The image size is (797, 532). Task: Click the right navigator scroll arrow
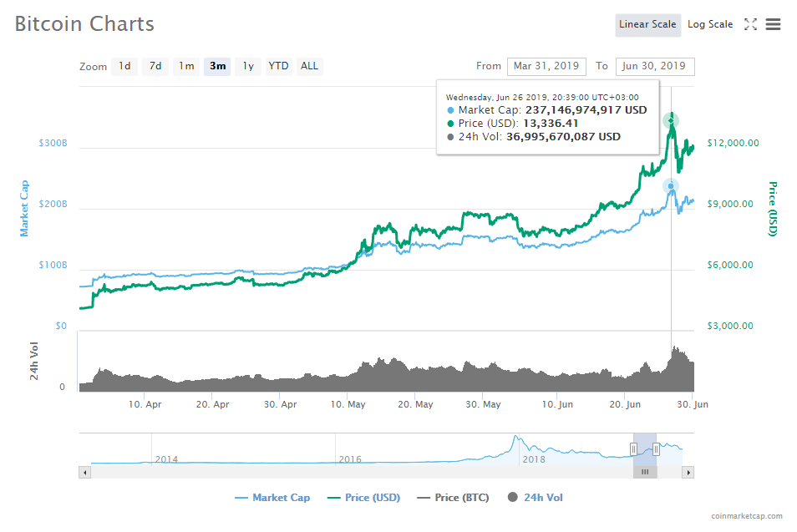tap(688, 472)
